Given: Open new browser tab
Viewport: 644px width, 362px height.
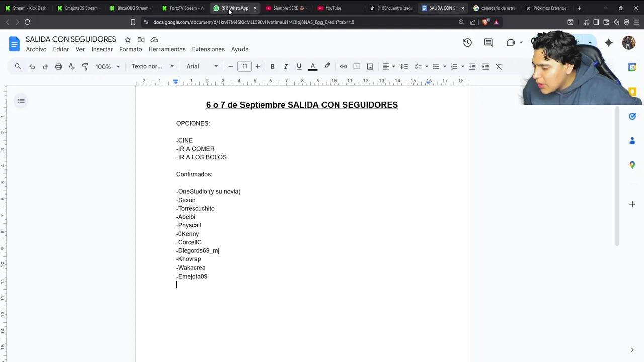Looking at the screenshot, I should 579,8.
